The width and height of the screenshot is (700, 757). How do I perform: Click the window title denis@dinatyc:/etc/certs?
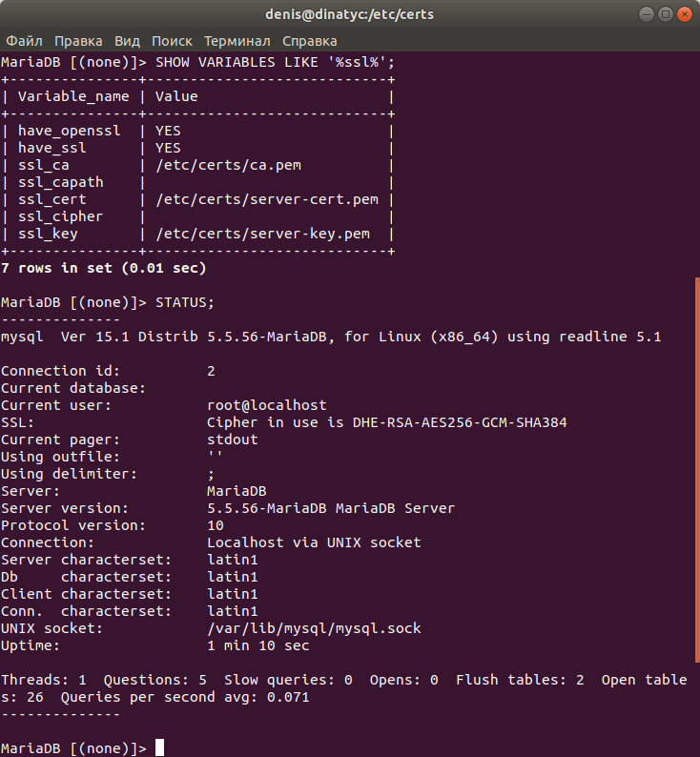click(349, 14)
